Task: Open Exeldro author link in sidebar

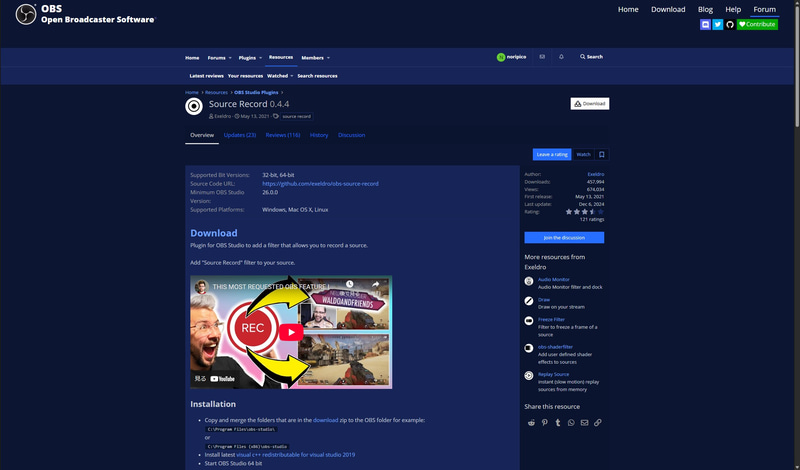Action: 595,175
